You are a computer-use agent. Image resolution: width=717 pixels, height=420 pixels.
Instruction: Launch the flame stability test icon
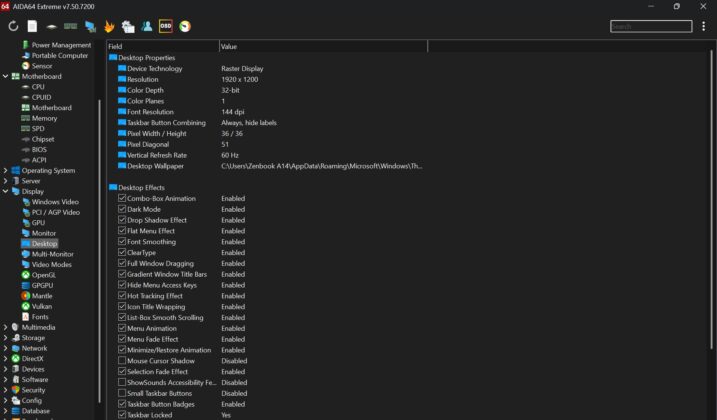109,26
